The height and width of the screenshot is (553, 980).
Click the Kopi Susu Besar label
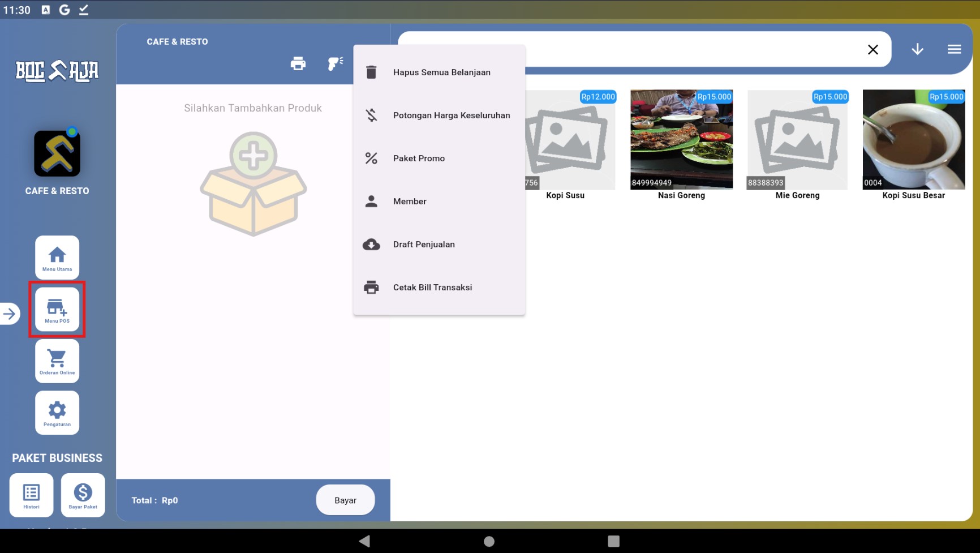[x=914, y=195]
